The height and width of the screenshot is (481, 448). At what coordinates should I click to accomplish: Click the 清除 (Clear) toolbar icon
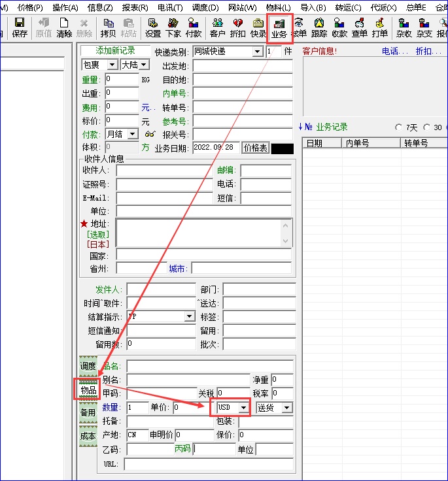pos(64,27)
